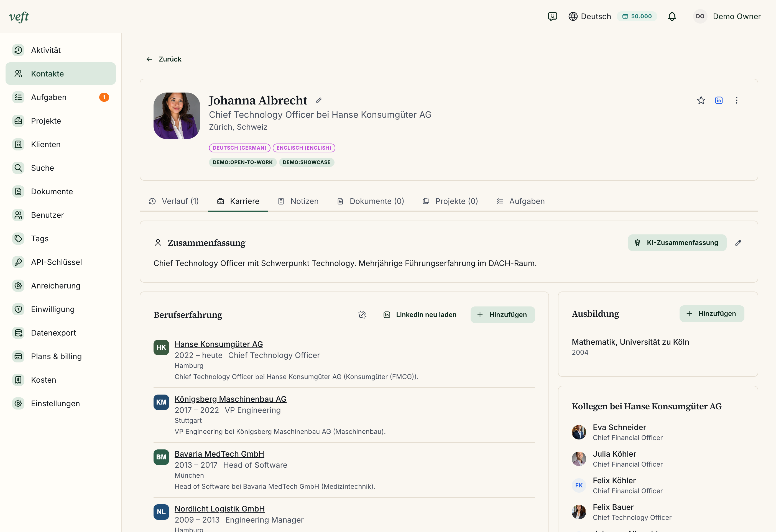The image size is (776, 532).
Task: Click the Anreicherung gear sidebar icon
Action: [x=18, y=286]
